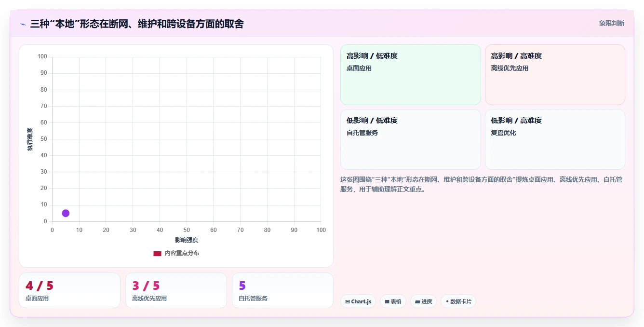Click 复盘优化 text in quadrant card
The width and height of the screenshot is (644, 327).
pos(503,133)
